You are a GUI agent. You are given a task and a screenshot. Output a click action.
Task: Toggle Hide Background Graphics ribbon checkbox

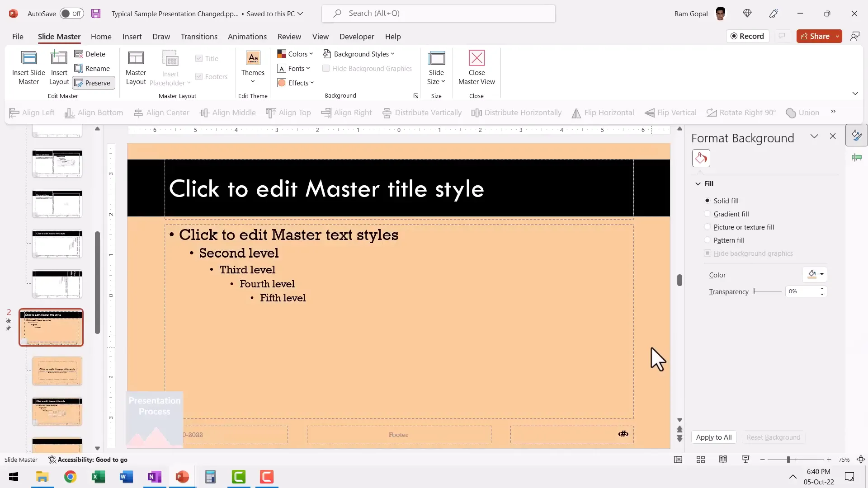(x=367, y=68)
